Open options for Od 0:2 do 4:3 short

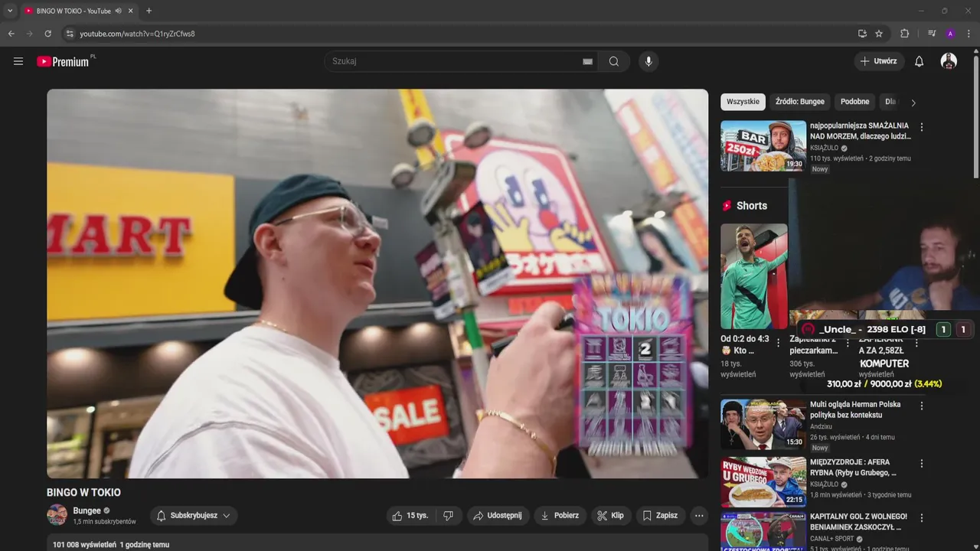coord(779,344)
